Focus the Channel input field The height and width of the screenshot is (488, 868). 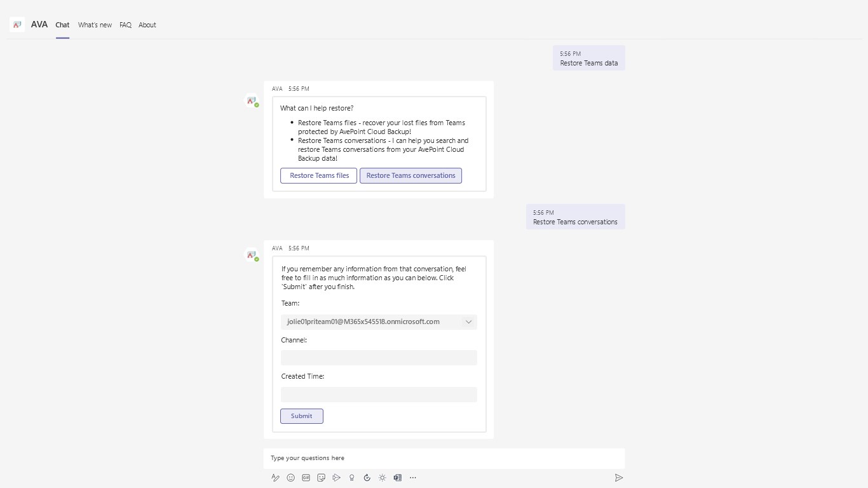tap(379, 358)
